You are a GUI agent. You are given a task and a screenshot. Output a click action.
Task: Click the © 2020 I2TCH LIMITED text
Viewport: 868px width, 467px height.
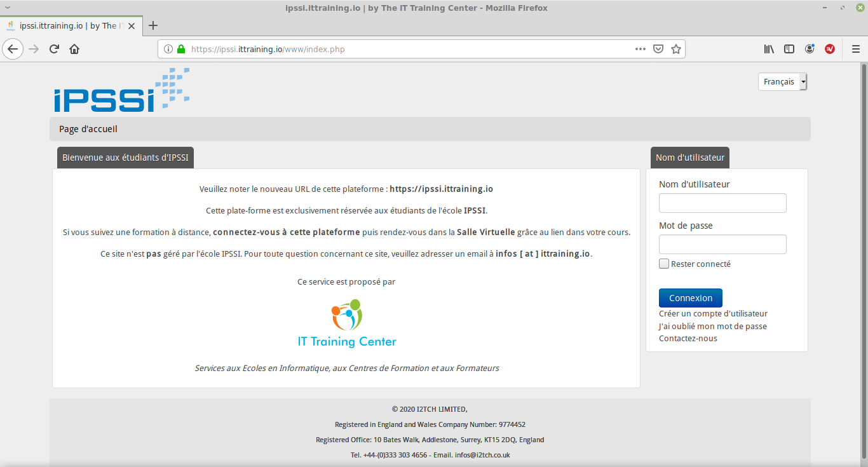(430, 409)
